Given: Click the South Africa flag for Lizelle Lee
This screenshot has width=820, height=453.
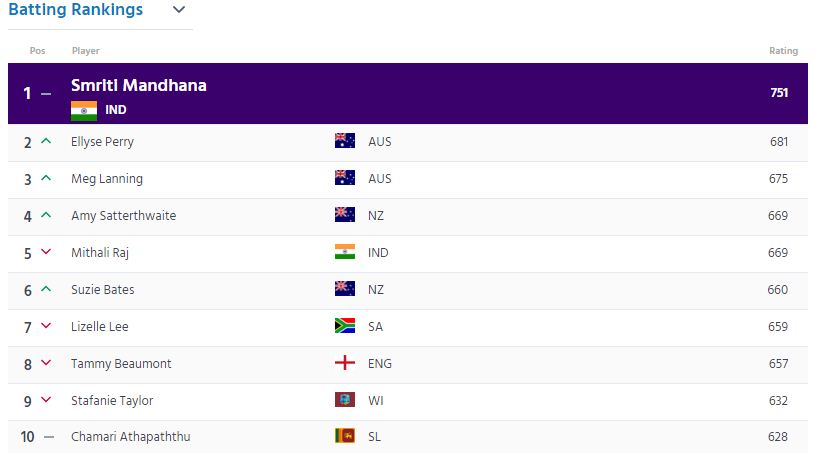Looking at the screenshot, I should coord(345,325).
